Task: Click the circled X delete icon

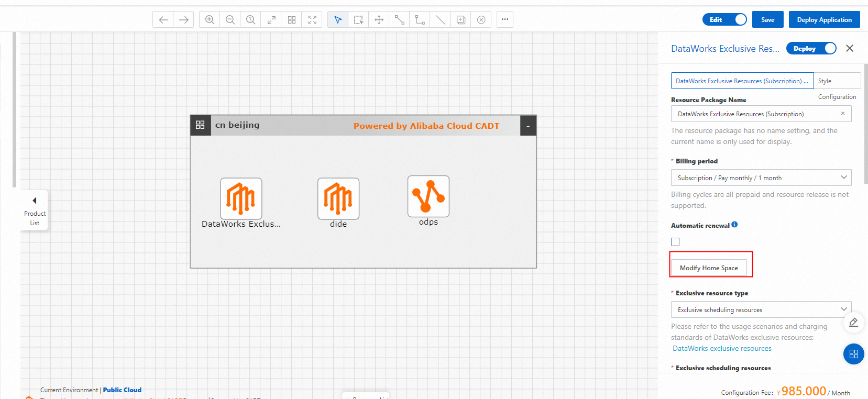Action: [x=481, y=20]
